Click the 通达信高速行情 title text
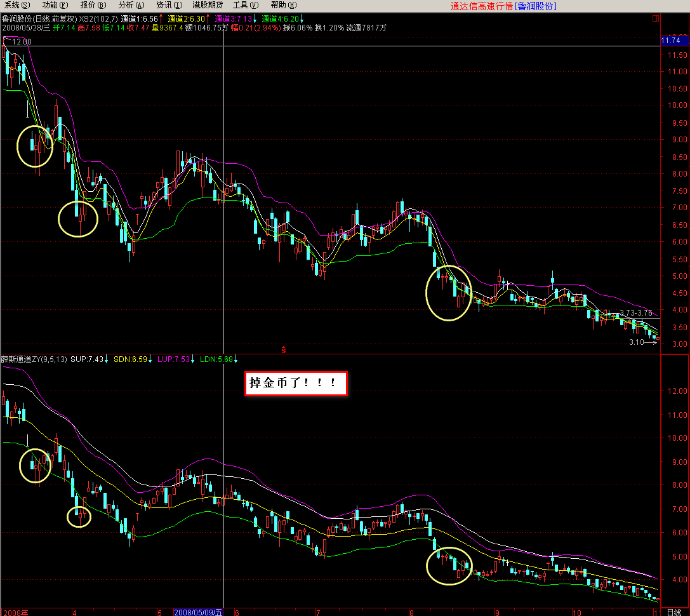 point(482,6)
